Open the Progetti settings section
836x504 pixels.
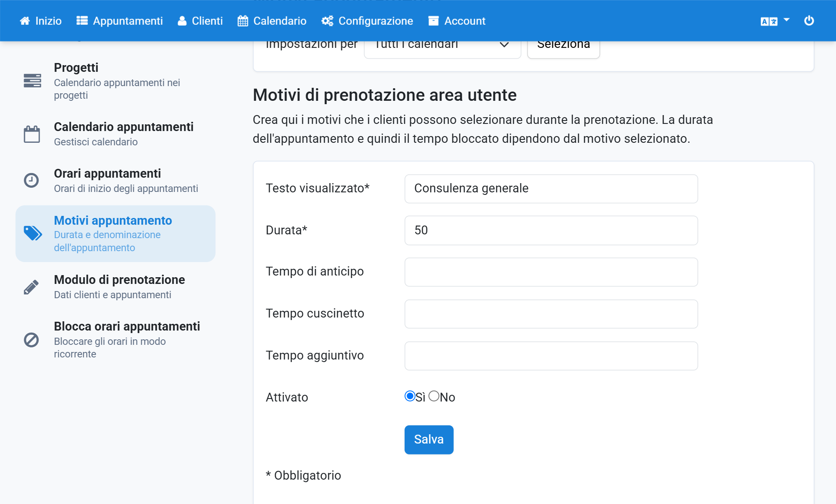tap(116, 81)
